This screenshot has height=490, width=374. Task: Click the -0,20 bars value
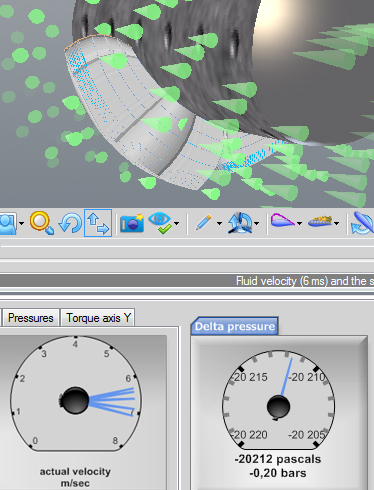point(278,473)
